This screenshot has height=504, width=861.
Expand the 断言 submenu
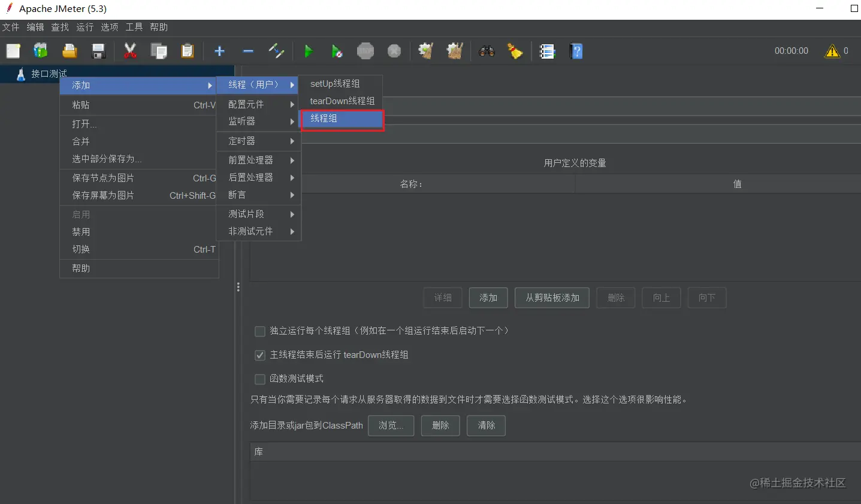259,195
